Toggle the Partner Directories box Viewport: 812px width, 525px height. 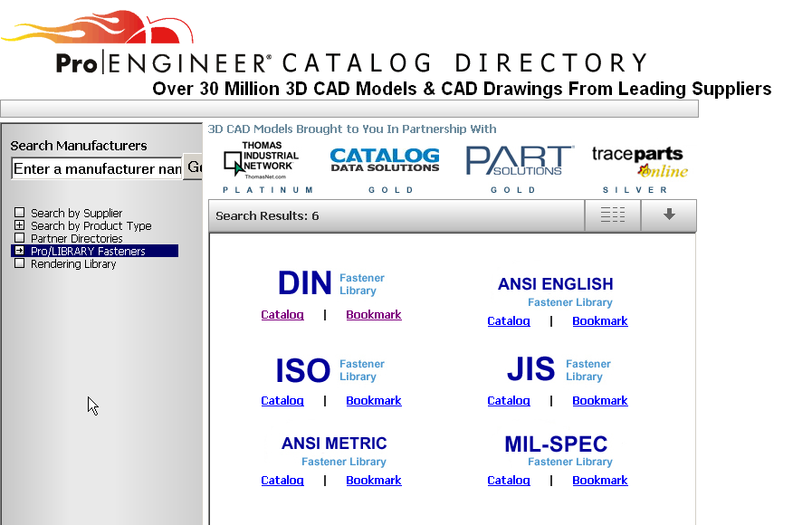click(x=20, y=238)
